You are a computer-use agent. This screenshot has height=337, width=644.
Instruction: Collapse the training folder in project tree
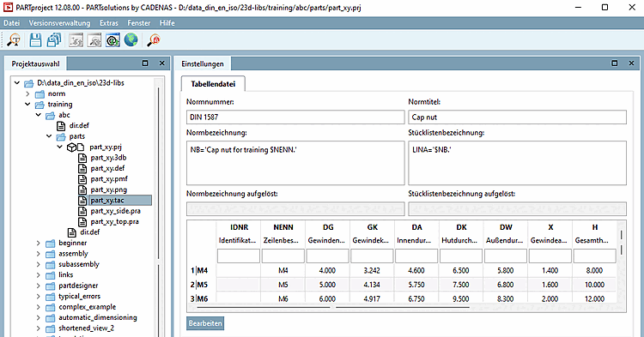[x=27, y=104]
